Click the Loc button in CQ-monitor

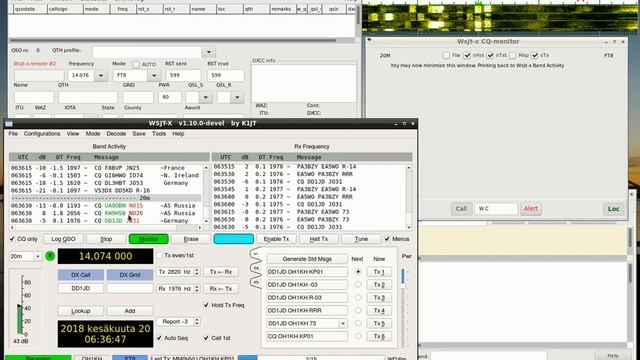[x=613, y=209]
